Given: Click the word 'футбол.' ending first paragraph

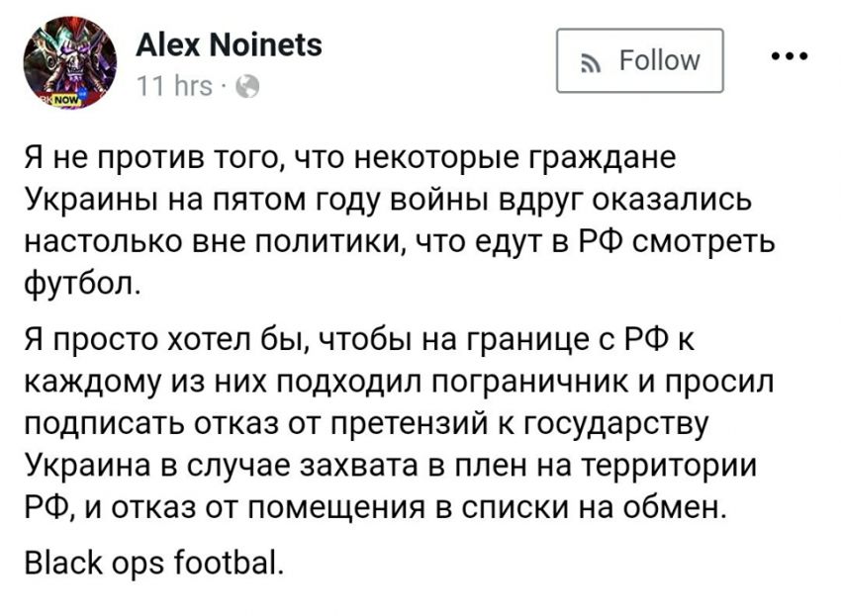Looking at the screenshot, I should tap(82, 283).
